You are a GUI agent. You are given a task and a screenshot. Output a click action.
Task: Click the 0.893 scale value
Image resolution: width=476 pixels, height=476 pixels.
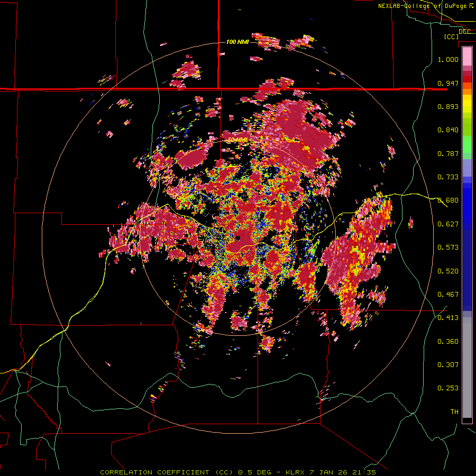point(448,106)
